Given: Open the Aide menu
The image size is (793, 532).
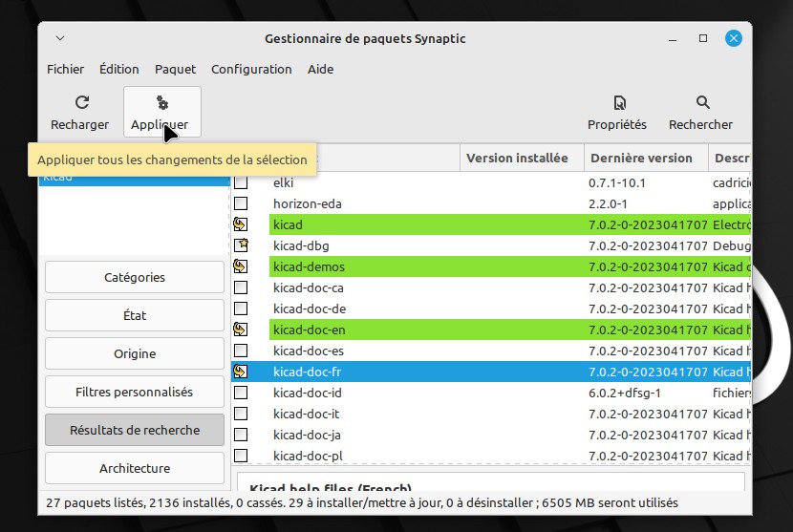Looking at the screenshot, I should point(320,70).
